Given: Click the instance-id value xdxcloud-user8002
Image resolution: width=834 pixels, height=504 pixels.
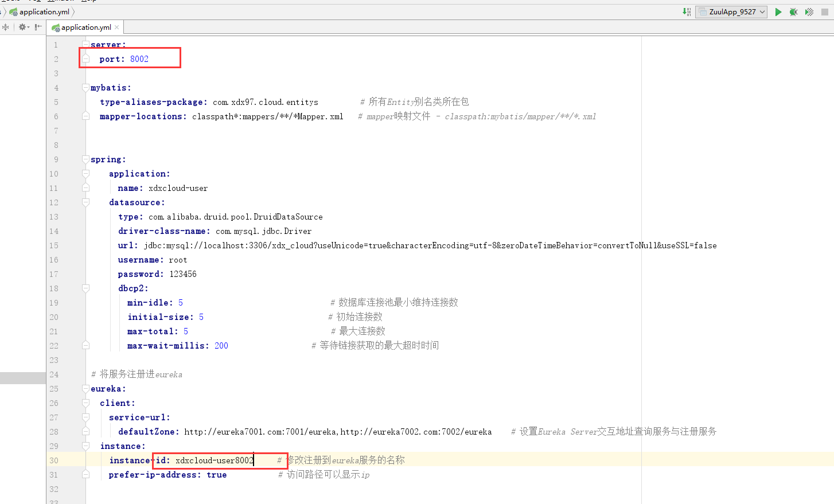Looking at the screenshot, I should coord(215,460).
